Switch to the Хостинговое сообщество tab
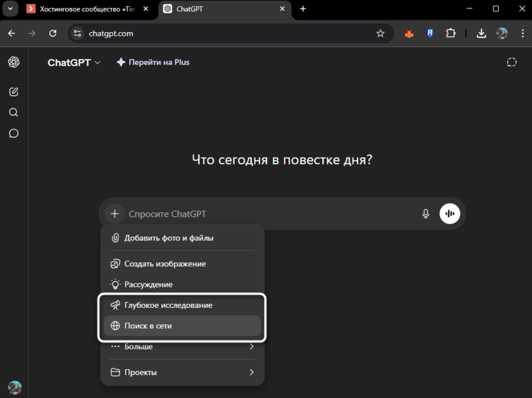532x398 pixels. click(x=87, y=9)
